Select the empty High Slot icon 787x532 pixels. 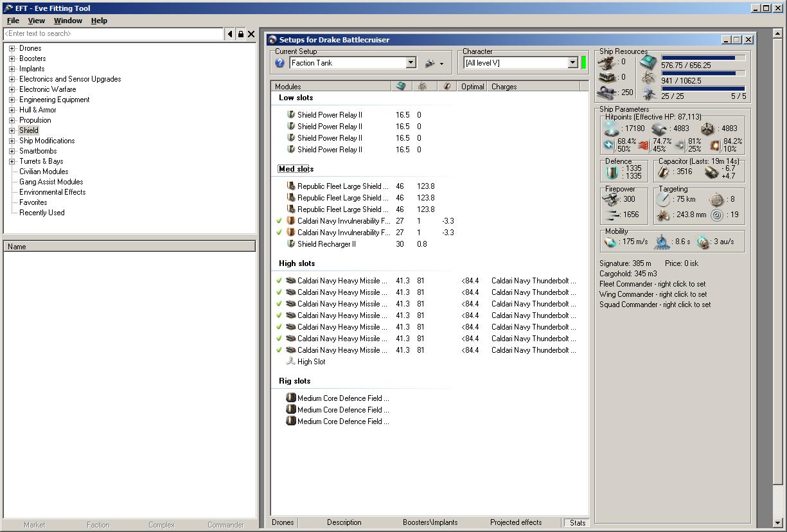click(x=290, y=362)
